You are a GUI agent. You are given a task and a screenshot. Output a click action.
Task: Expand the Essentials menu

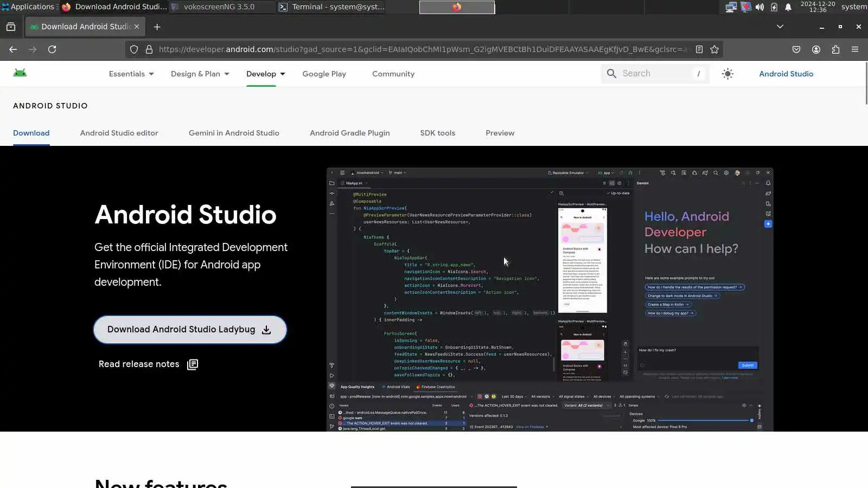pyautogui.click(x=131, y=74)
